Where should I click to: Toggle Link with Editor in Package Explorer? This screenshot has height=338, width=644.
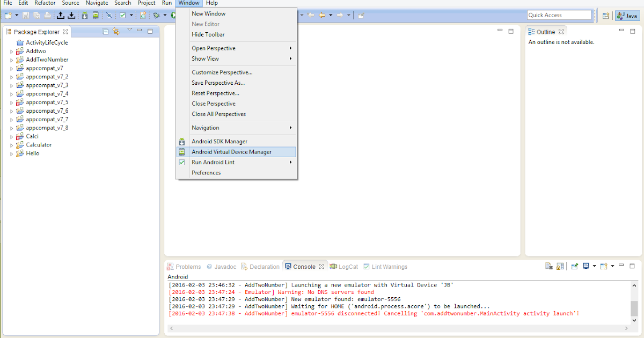coord(115,32)
